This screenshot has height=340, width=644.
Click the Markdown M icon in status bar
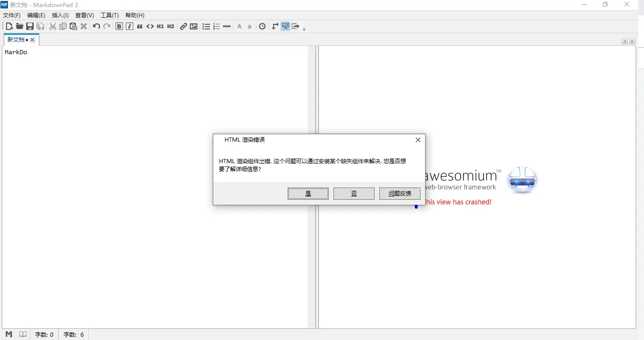click(9, 334)
